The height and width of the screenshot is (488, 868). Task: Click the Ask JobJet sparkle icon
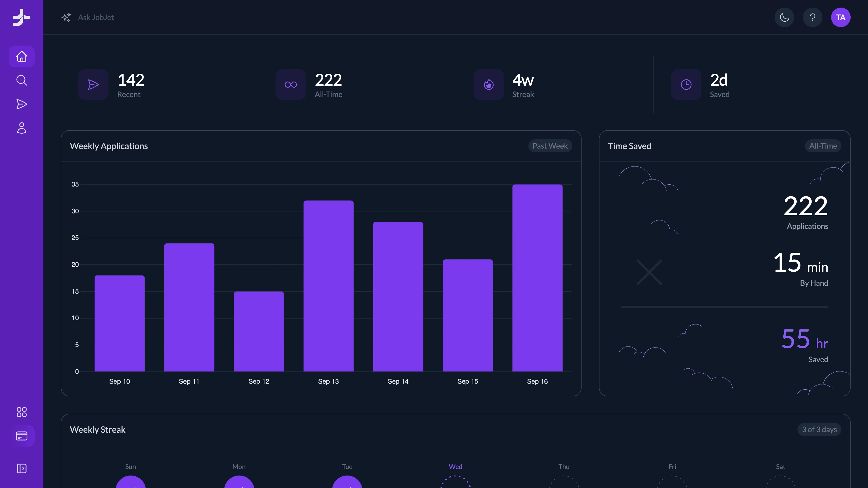click(66, 17)
